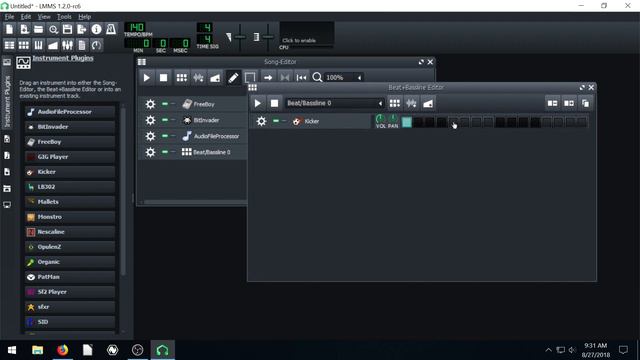Select the LB302 instrument plugin

(70, 187)
